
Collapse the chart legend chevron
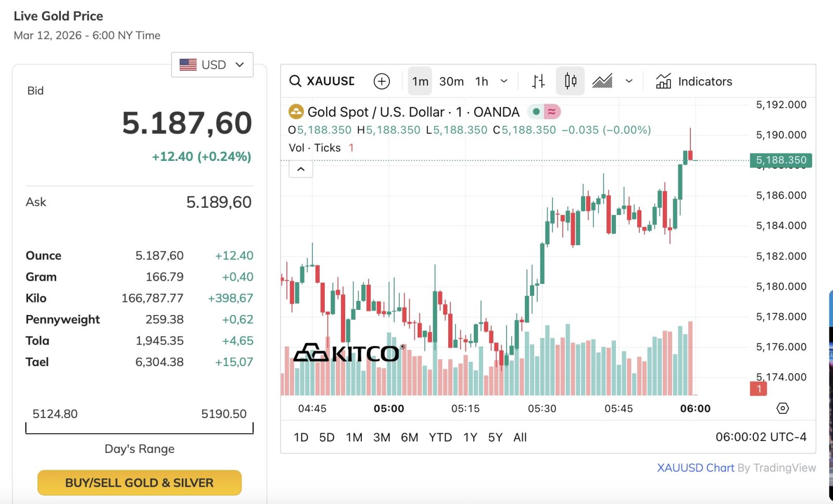pyautogui.click(x=301, y=169)
